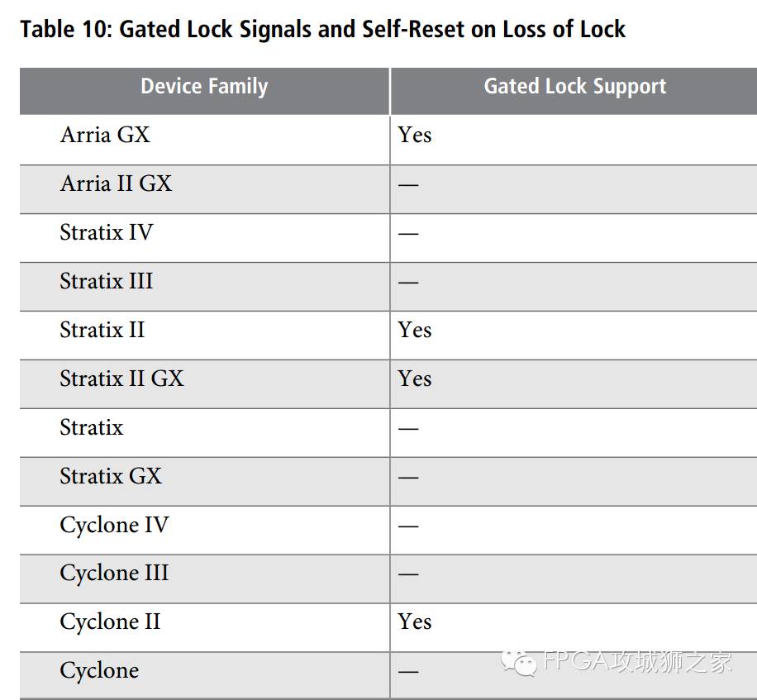757x700 pixels.
Task: Select the Stratix GX device name
Action: [111, 476]
